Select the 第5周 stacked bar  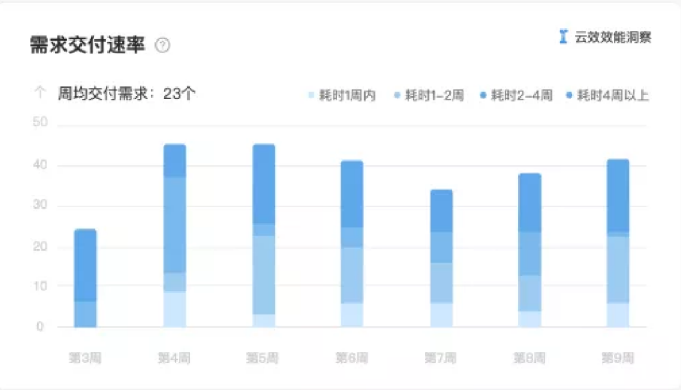(x=264, y=235)
